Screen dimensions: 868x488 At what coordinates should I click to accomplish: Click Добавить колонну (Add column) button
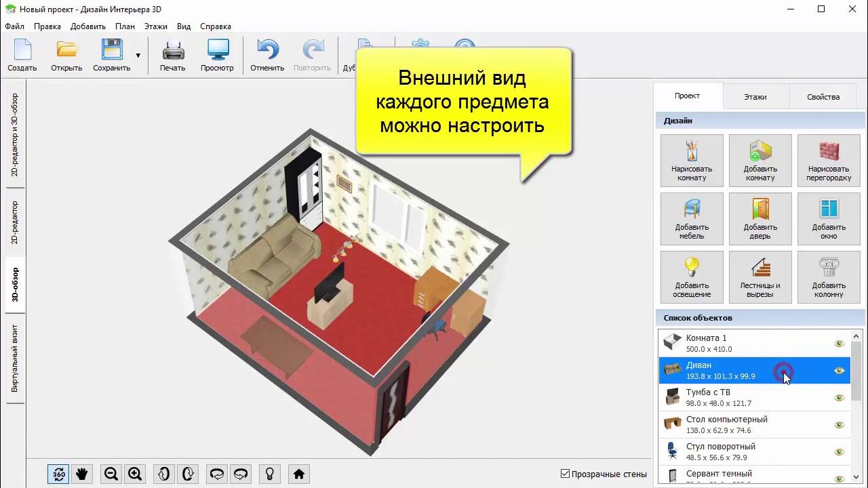pos(829,277)
